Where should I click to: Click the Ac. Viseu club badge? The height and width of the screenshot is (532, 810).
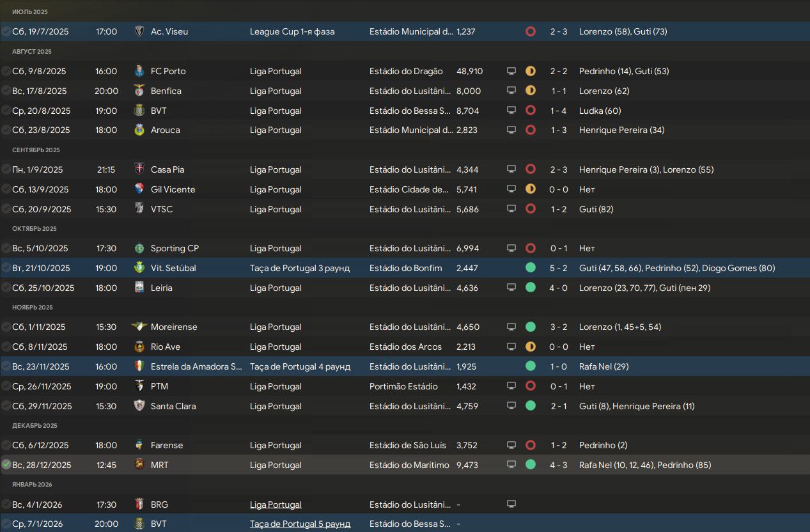pyautogui.click(x=139, y=31)
